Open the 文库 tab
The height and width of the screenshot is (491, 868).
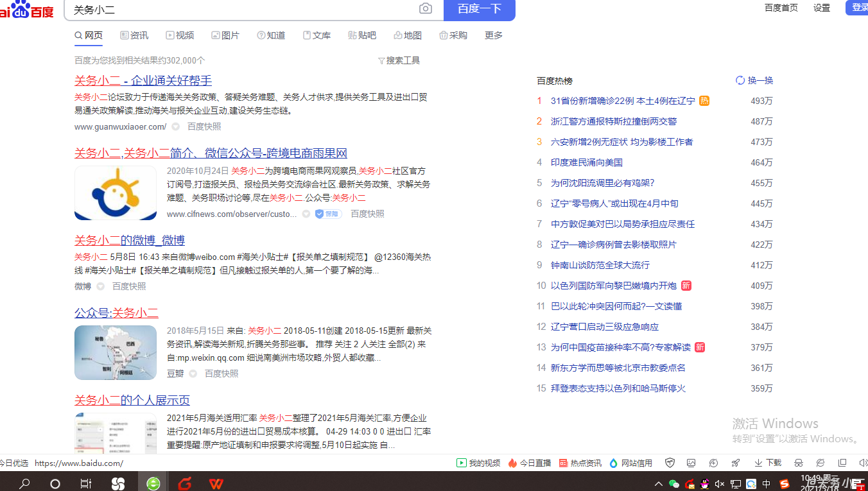(x=317, y=35)
